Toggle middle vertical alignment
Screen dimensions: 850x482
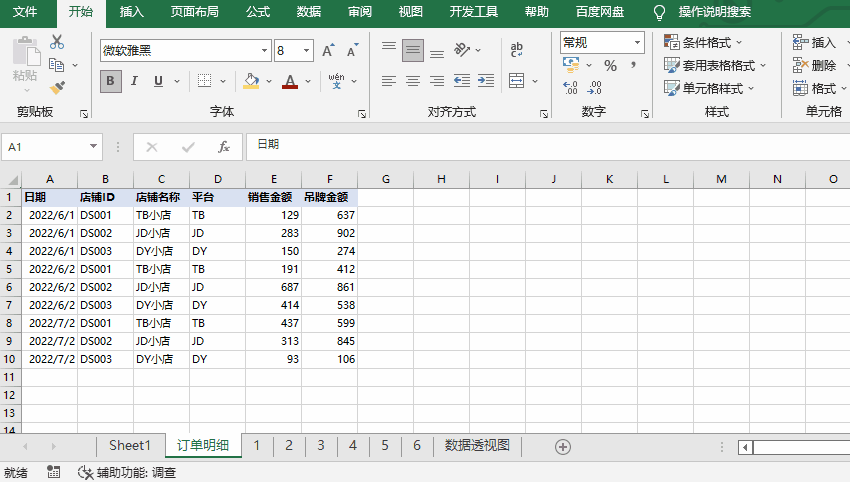point(413,50)
